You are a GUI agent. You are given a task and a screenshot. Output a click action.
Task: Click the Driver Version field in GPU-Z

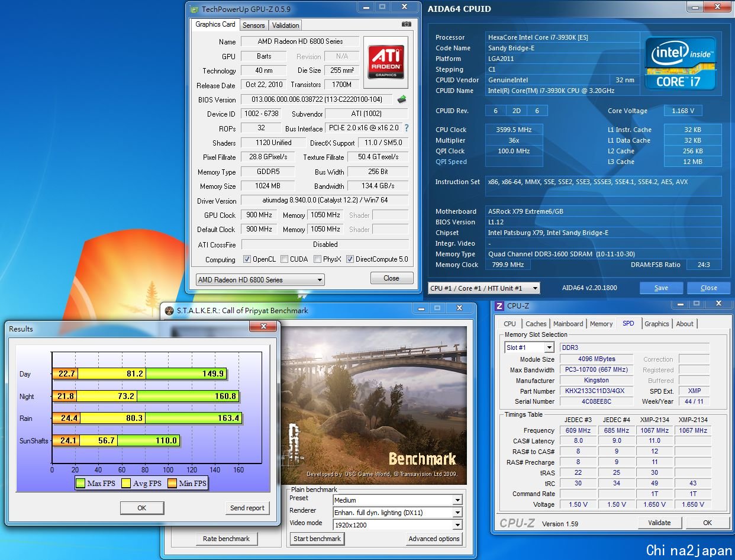[325, 201]
